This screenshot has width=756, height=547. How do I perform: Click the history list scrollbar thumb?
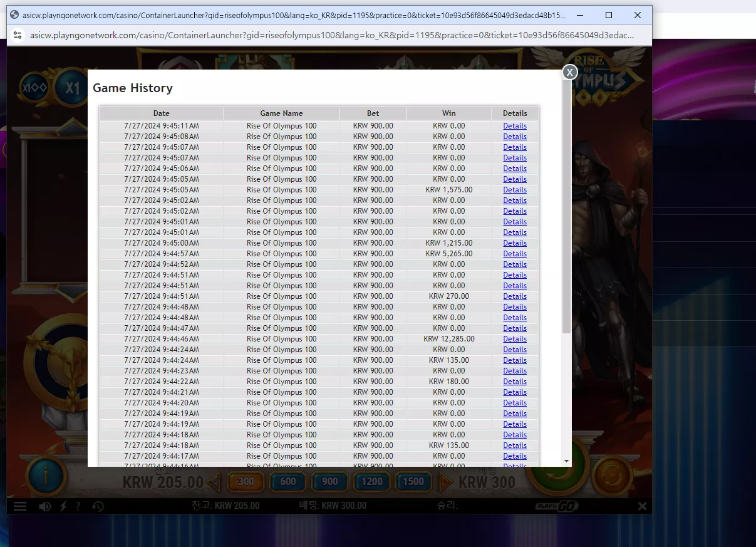(x=567, y=207)
